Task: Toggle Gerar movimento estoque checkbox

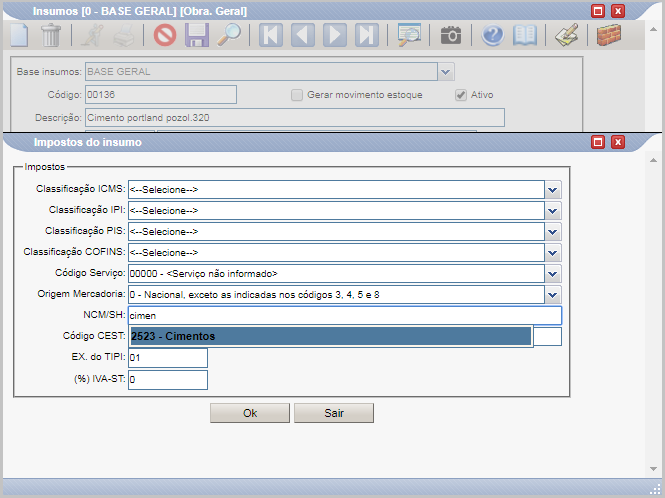Action: (296, 95)
